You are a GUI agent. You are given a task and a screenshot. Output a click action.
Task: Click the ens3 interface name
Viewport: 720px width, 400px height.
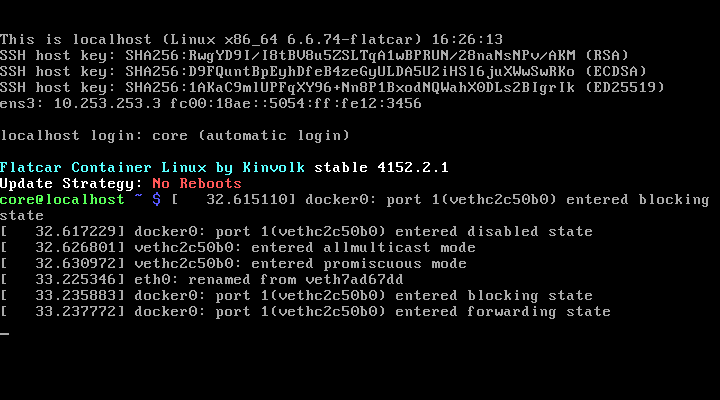click(16, 103)
